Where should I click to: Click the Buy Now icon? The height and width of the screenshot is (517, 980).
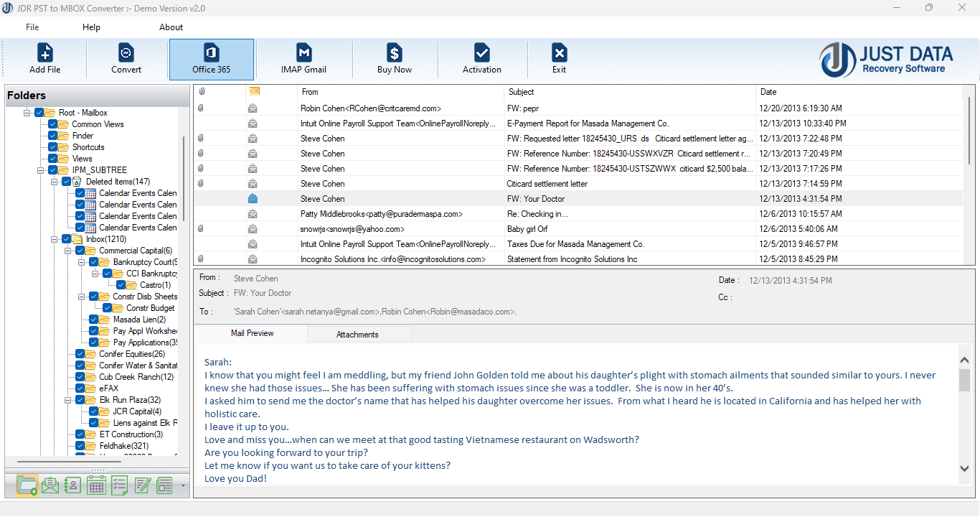[x=394, y=58]
